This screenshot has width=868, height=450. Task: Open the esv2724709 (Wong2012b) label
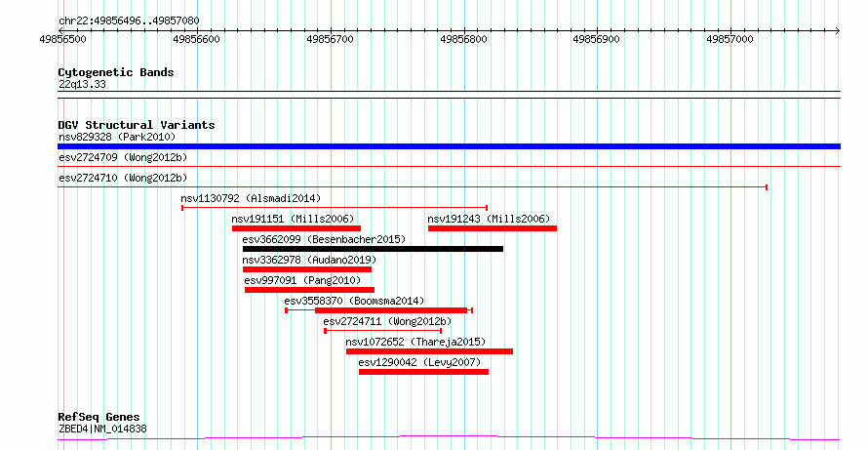123,157
